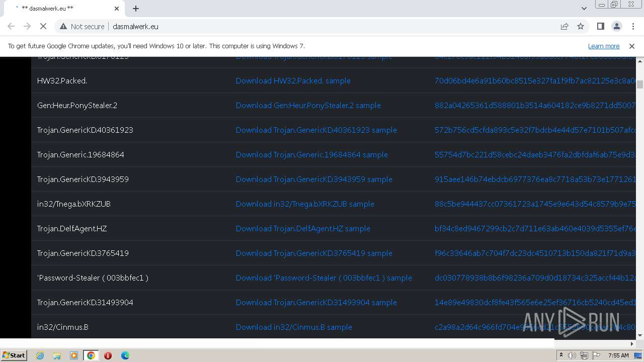Open hash link starting 70d06bd4e6a9
Image resolution: width=644 pixels, height=362 pixels.
[x=535, y=80]
